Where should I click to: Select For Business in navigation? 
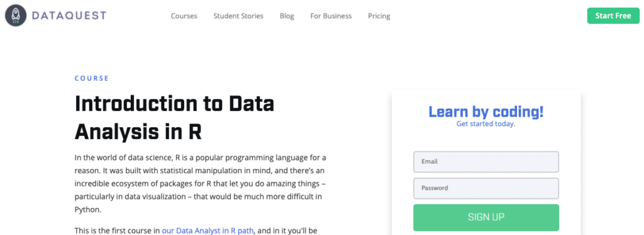(331, 16)
